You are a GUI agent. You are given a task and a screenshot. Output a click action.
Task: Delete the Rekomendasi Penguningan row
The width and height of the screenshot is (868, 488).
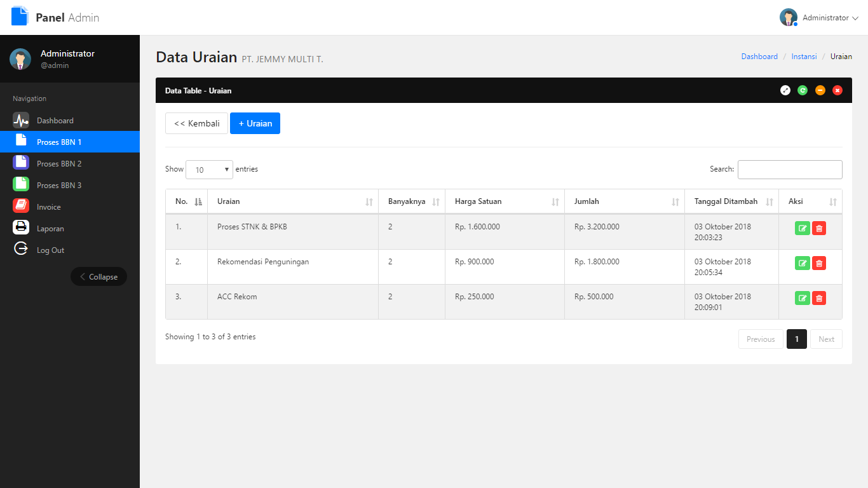tap(819, 264)
